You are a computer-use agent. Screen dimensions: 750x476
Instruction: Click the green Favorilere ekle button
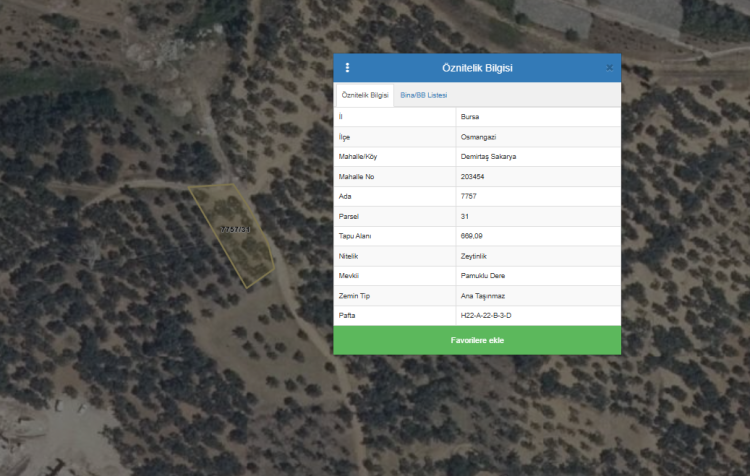coord(477,340)
